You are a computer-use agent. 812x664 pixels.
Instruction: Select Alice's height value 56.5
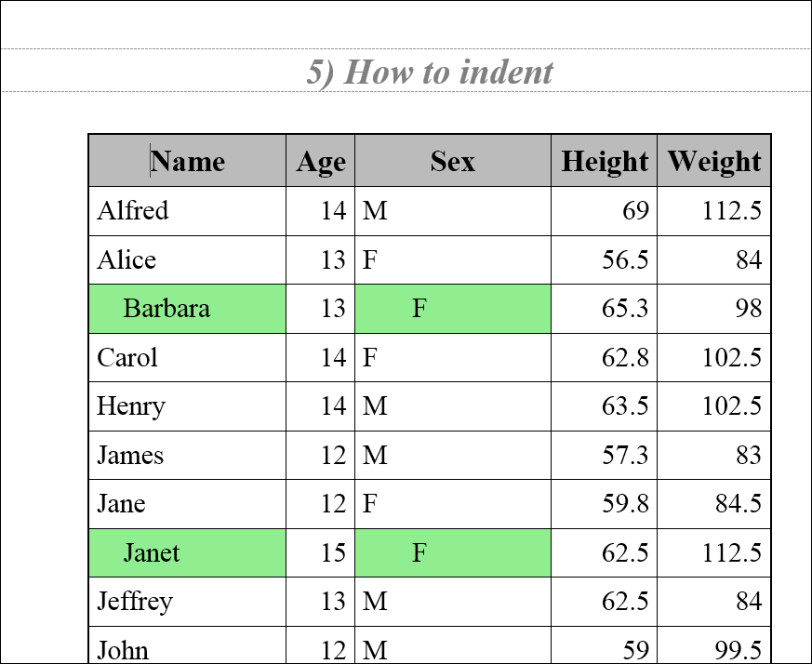tap(625, 259)
